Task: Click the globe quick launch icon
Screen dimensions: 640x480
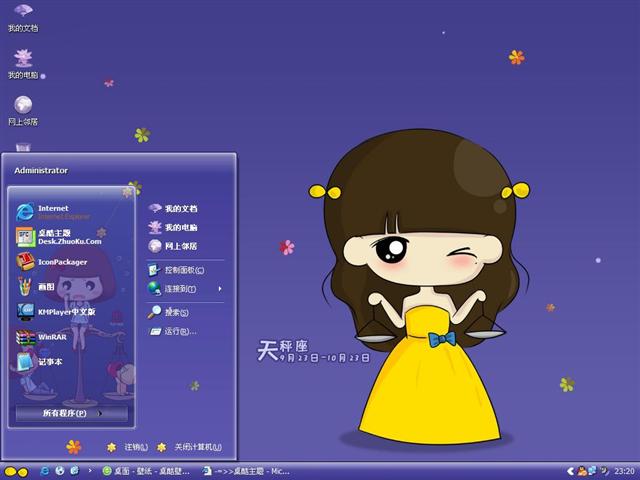Action: coord(60,471)
